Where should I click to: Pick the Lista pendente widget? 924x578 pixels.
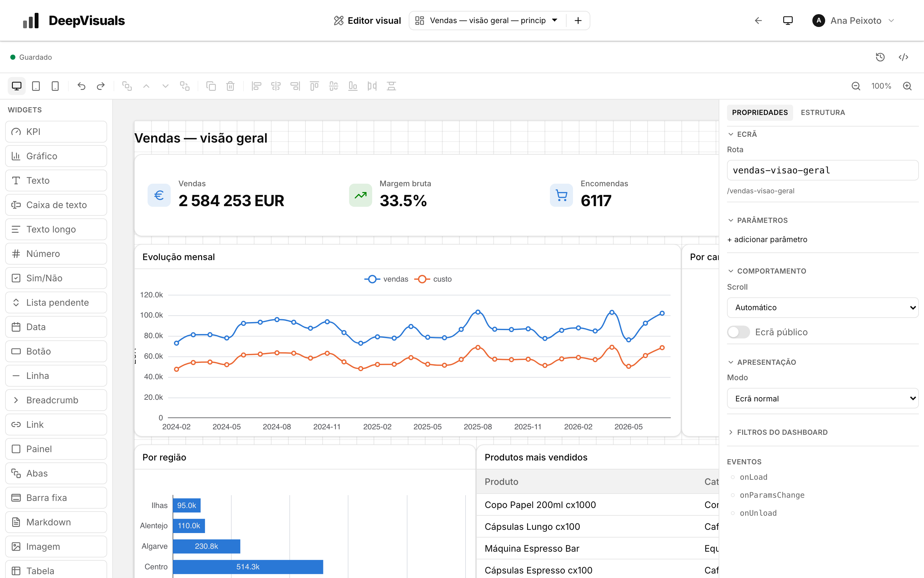point(56,302)
